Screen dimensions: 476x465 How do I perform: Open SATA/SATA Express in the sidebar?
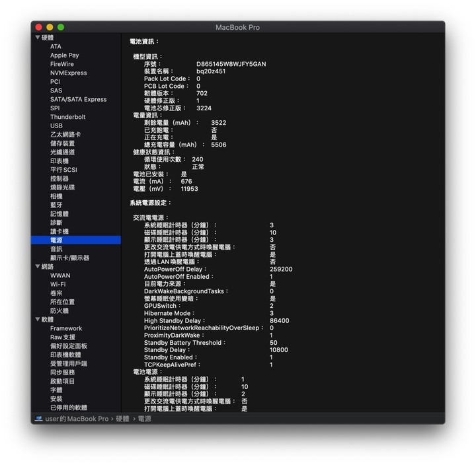point(78,99)
